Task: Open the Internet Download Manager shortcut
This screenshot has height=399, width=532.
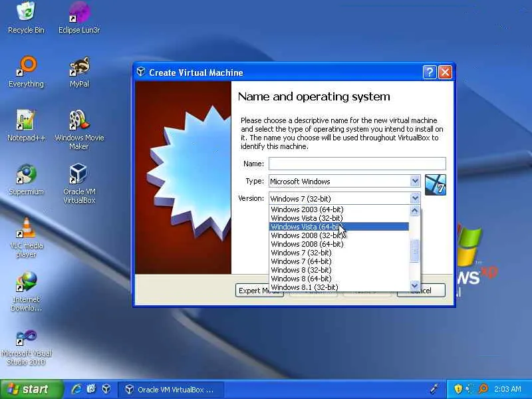Action: 26,291
